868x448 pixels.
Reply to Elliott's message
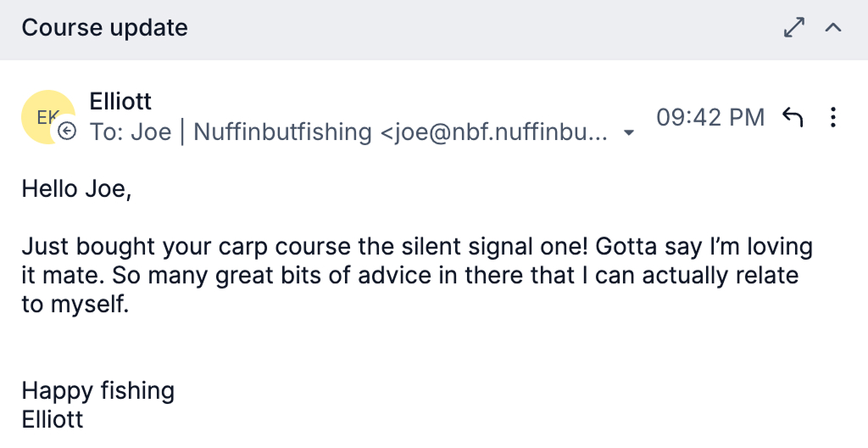(x=793, y=117)
